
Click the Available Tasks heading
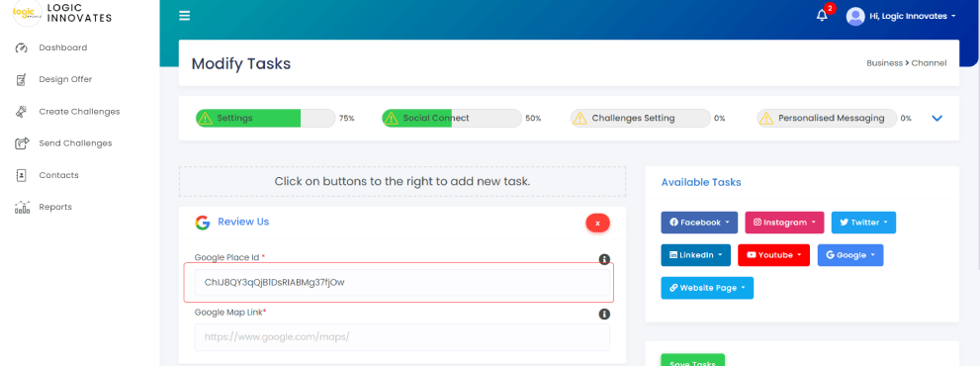[701, 183]
